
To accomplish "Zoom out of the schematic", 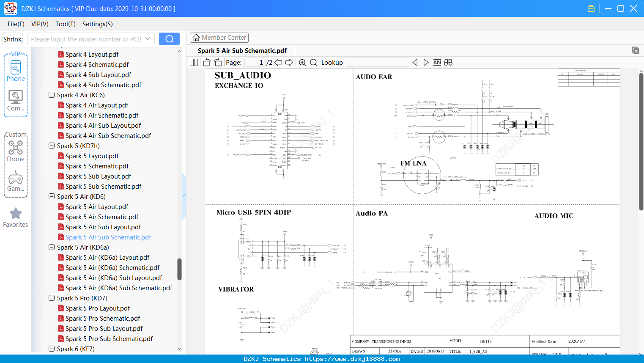I will [x=313, y=62].
